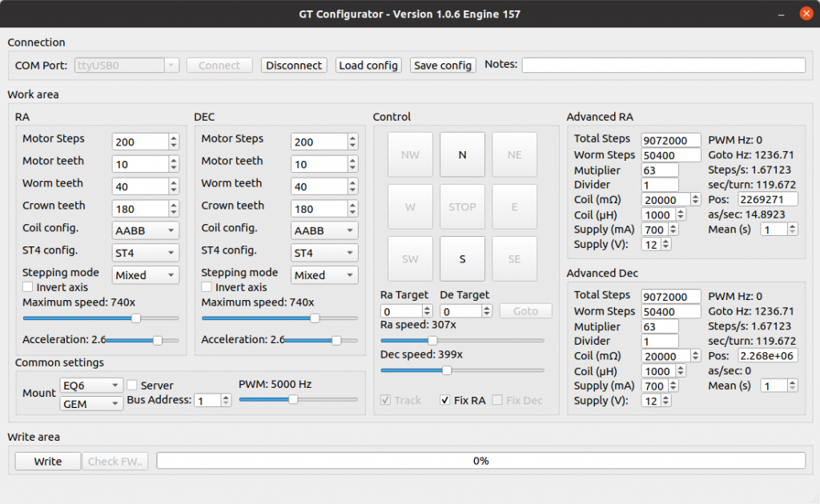Click Advanced RA Divider field
Image resolution: width=820 pixels, height=504 pixels.
[x=660, y=185]
